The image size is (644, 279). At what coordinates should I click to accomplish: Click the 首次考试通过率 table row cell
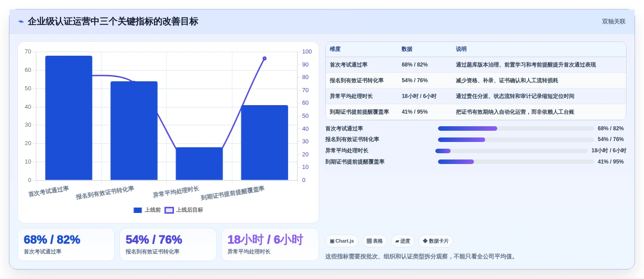coord(349,65)
